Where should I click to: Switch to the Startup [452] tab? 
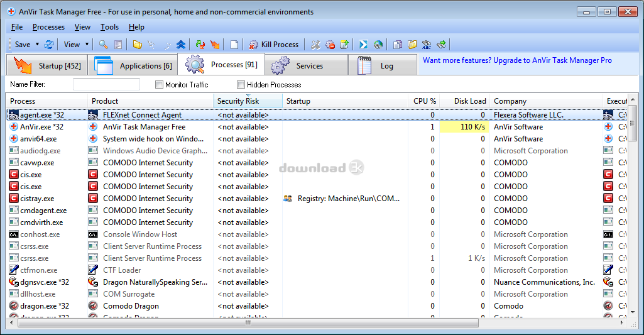pos(47,65)
